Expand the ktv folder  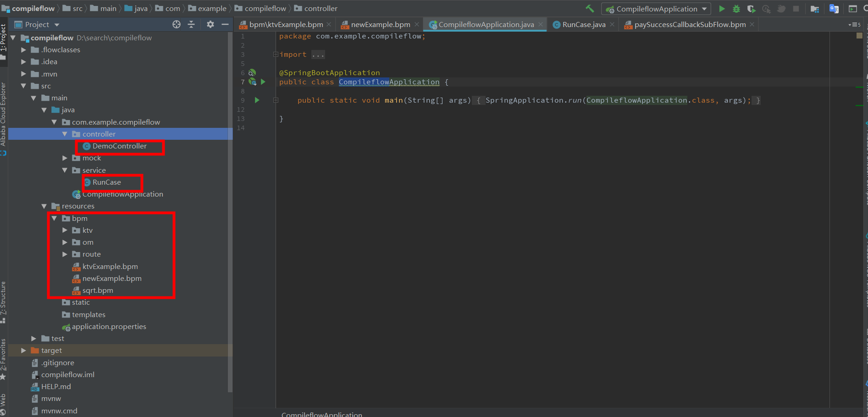coord(65,230)
